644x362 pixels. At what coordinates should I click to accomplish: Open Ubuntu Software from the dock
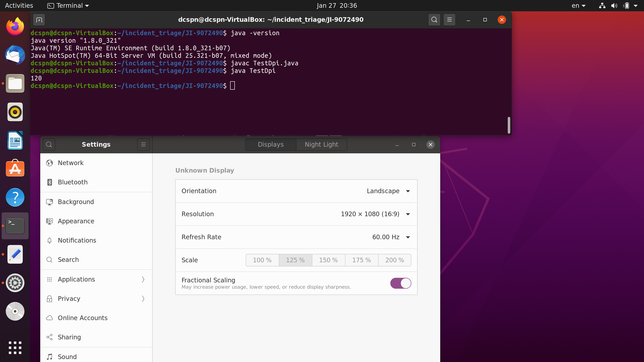(15, 168)
